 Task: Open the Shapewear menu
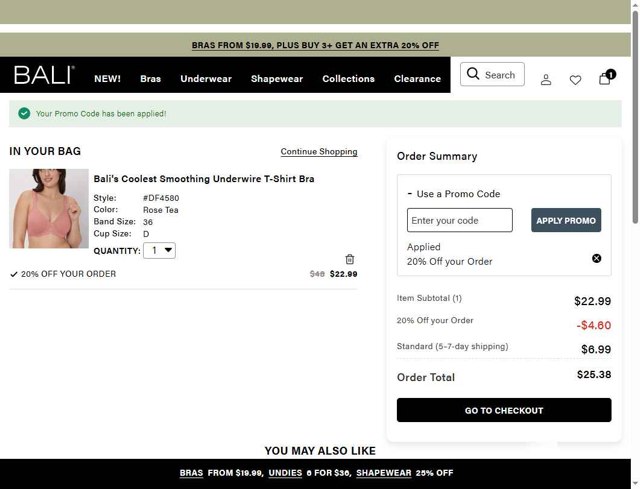tap(277, 79)
